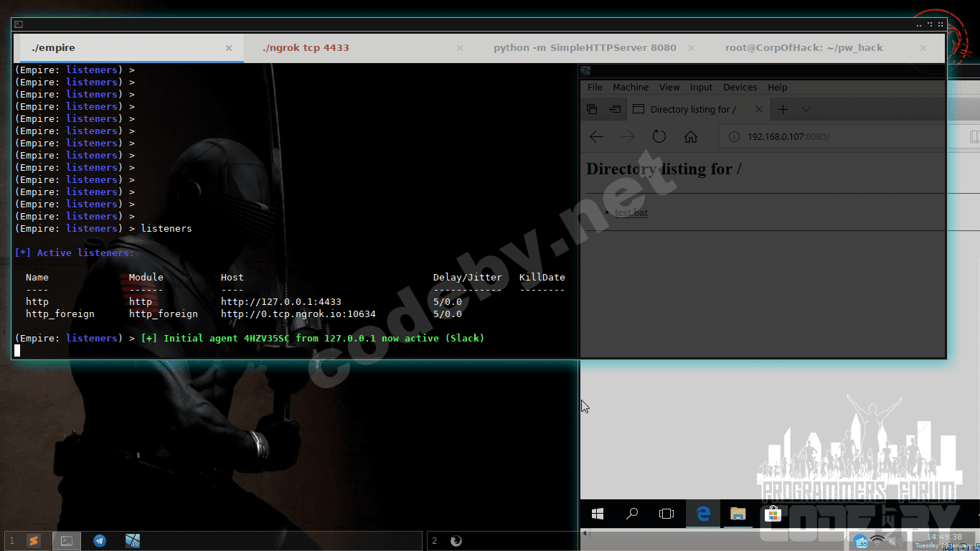
Task: Go back in the Edge browser
Action: [x=596, y=136]
